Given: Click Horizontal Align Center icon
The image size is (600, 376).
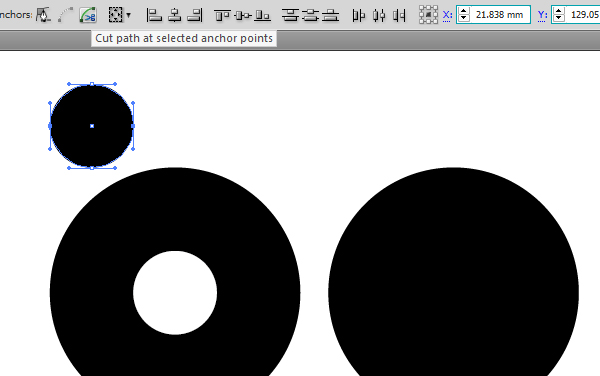Looking at the screenshot, I should pos(174,15).
